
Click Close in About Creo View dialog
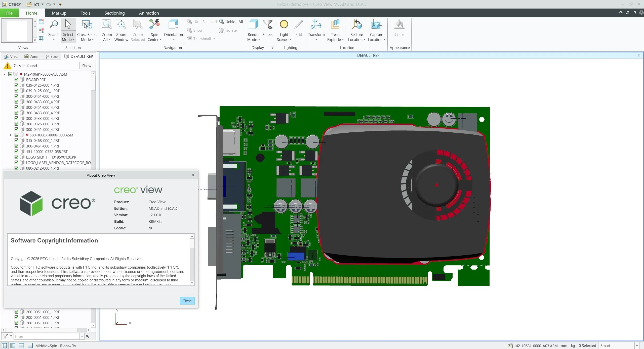[187, 301]
